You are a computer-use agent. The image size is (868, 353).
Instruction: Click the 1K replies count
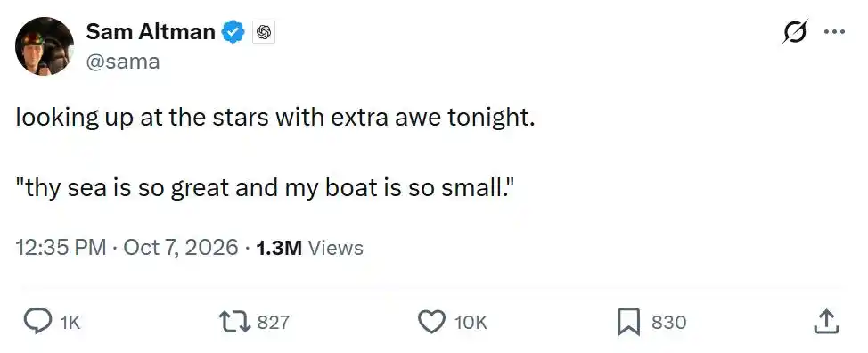pos(70,322)
